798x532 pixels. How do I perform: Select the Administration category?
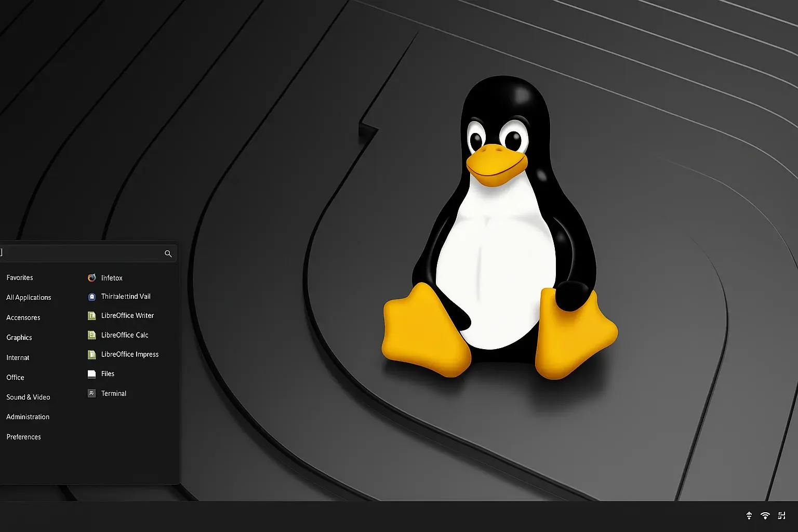point(28,417)
